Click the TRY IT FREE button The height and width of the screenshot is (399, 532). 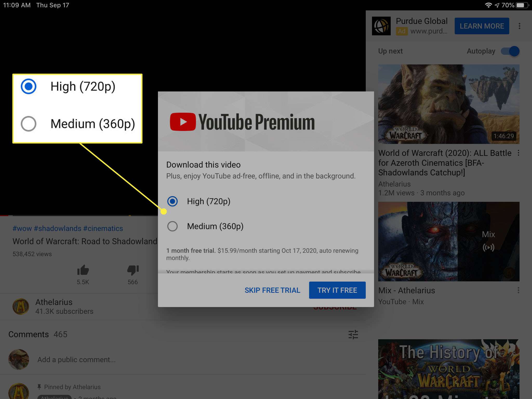pyautogui.click(x=337, y=290)
